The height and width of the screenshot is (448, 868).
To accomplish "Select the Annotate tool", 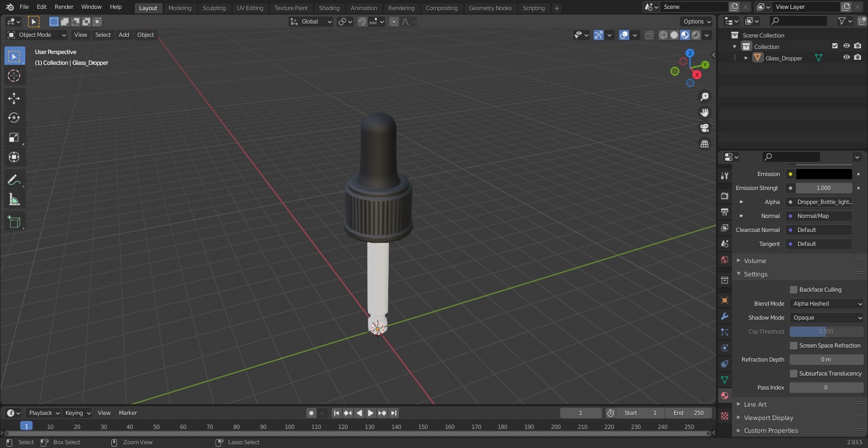I will (x=14, y=180).
